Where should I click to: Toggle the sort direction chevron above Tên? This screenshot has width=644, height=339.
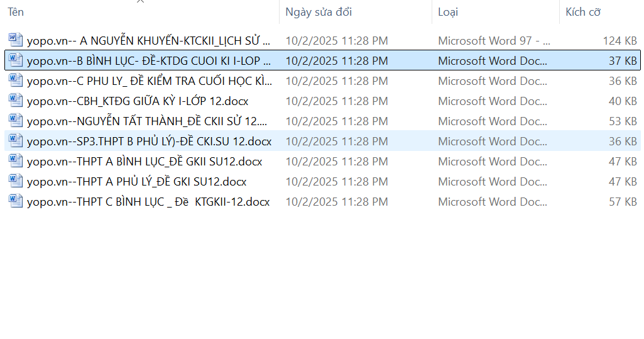(x=140, y=2)
